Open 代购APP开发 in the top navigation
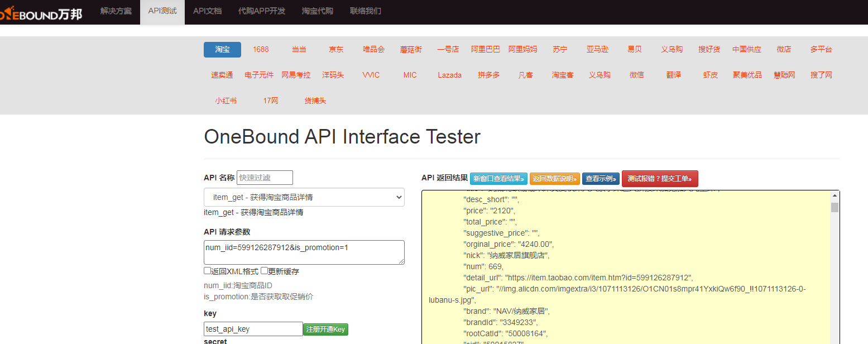 click(x=262, y=11)
